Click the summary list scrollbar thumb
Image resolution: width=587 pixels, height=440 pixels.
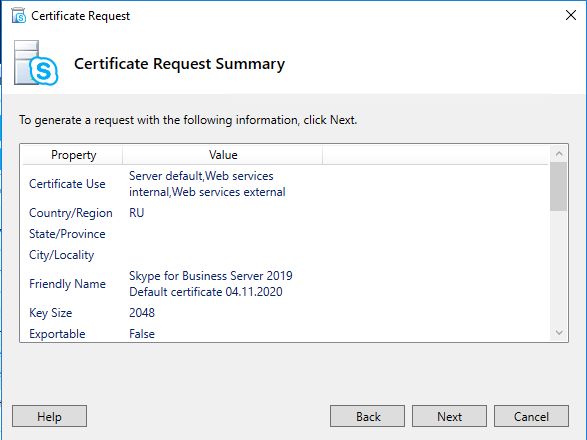point(559,186)
